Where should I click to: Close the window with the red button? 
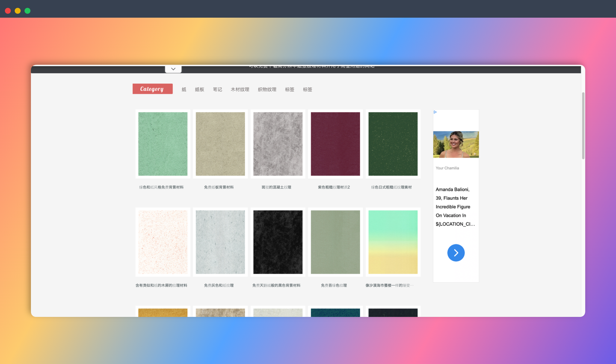pyautogui.click(x=8, y=11)
